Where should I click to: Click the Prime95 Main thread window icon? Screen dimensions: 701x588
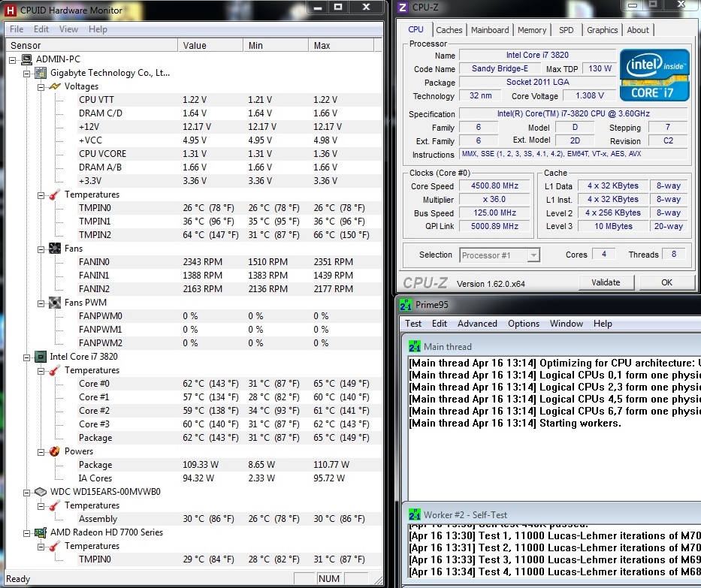[x=415, y=346]
